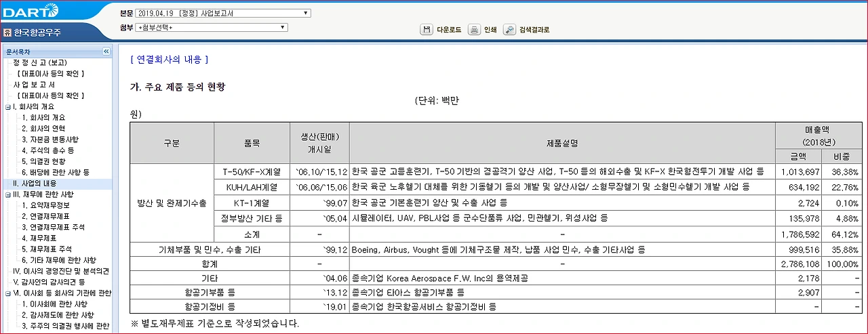Viewport: 868px width, 334px height.
Task: Click the subtotal amount 1,786,592
Action: 801,234
